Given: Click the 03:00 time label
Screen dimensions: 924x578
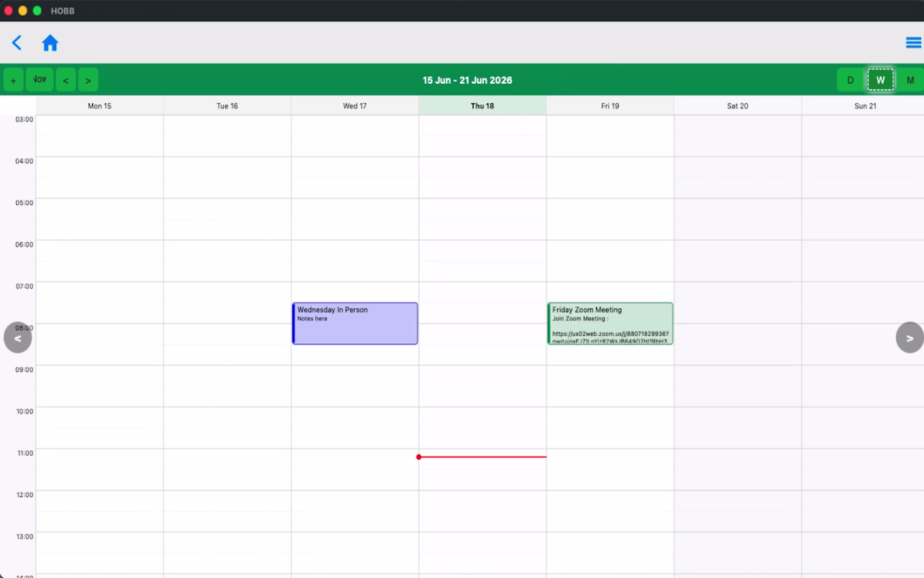Looking at the screenshot, I should [25, 118].
